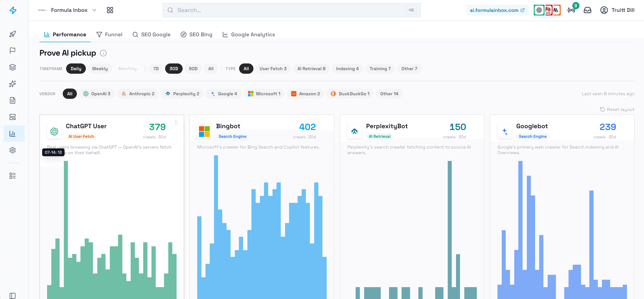The image size is (644, 299).
Task: Filter vendor by Google 4
Action: pyautogui.click(x=223, y=94)
